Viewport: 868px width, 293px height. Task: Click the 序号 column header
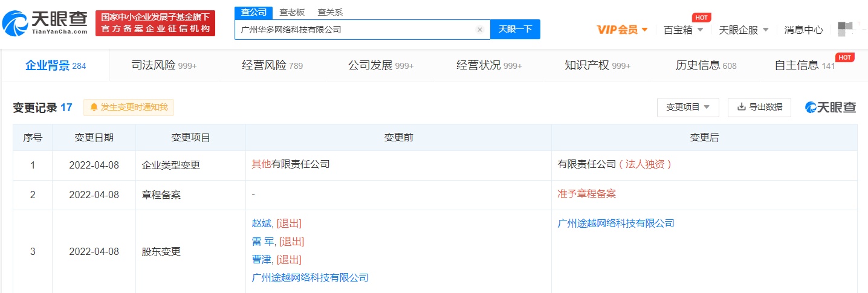point(33,138)
